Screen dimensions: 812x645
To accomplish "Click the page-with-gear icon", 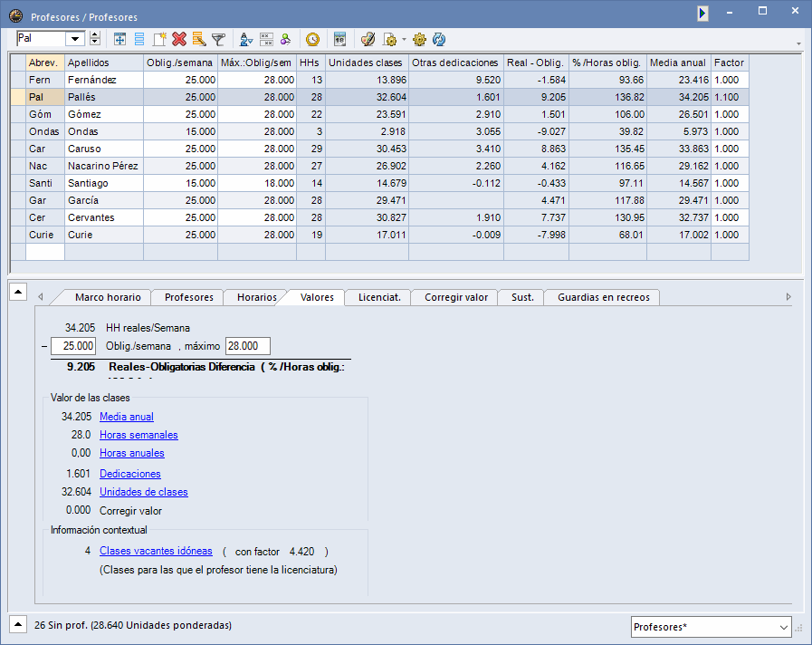I will click(x=389, y=39).
